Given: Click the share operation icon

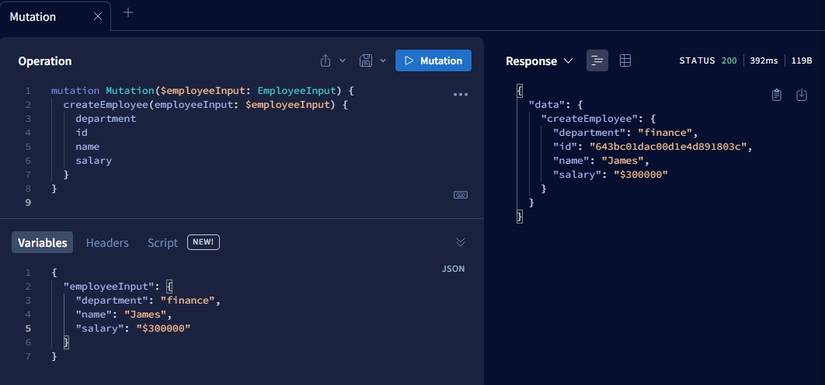Looking at the screenshot, I should point(326,60).
